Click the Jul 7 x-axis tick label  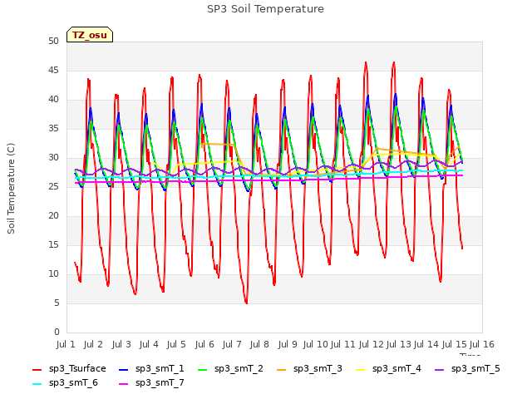[x=232, y=344]
